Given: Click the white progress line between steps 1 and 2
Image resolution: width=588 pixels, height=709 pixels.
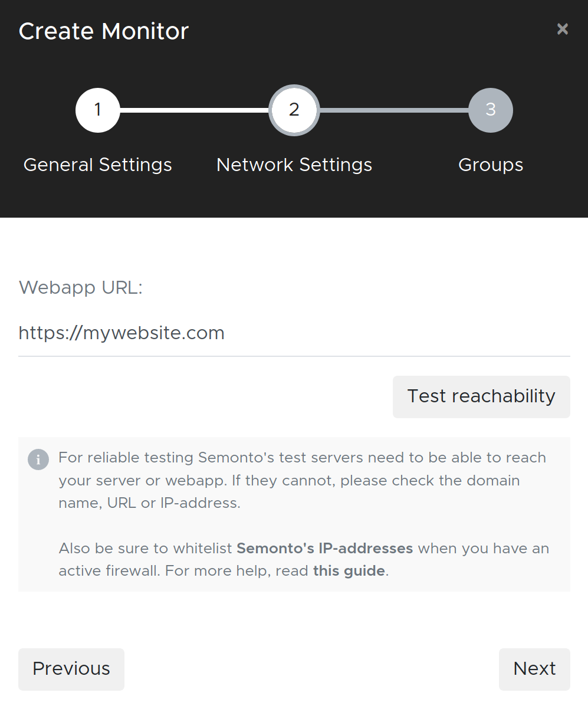Looking at the screenshot, I should (195, 110).
